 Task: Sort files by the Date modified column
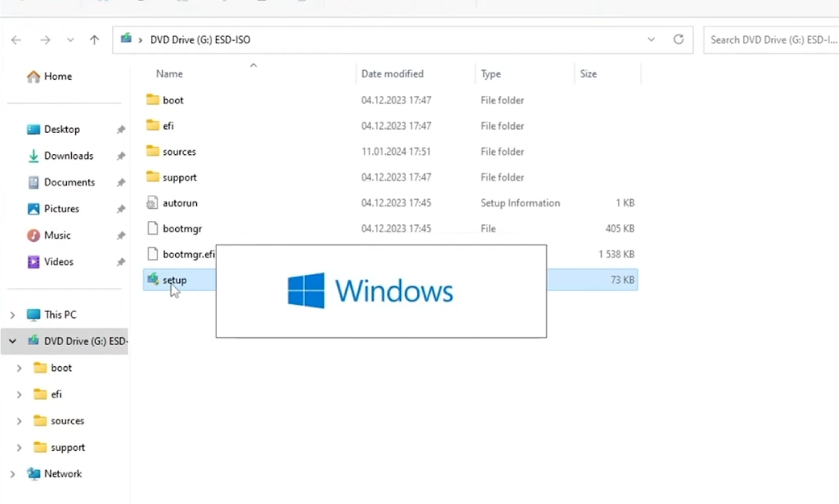pos(392,73)
